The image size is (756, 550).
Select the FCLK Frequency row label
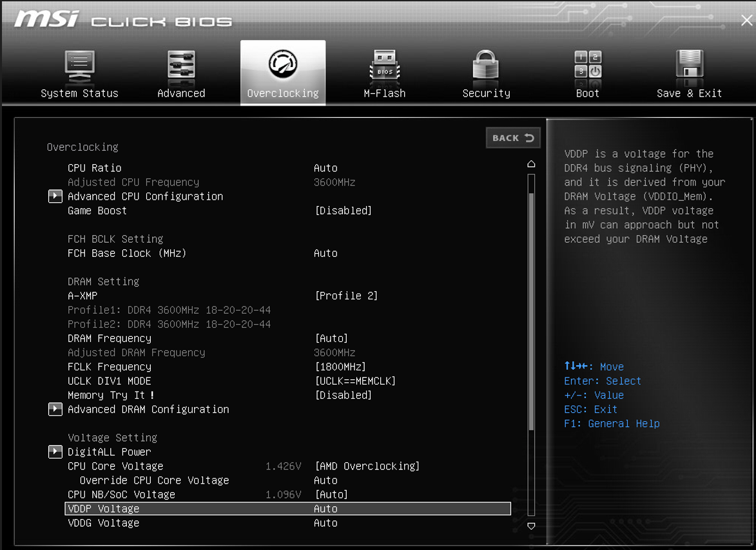coord(110,366)
